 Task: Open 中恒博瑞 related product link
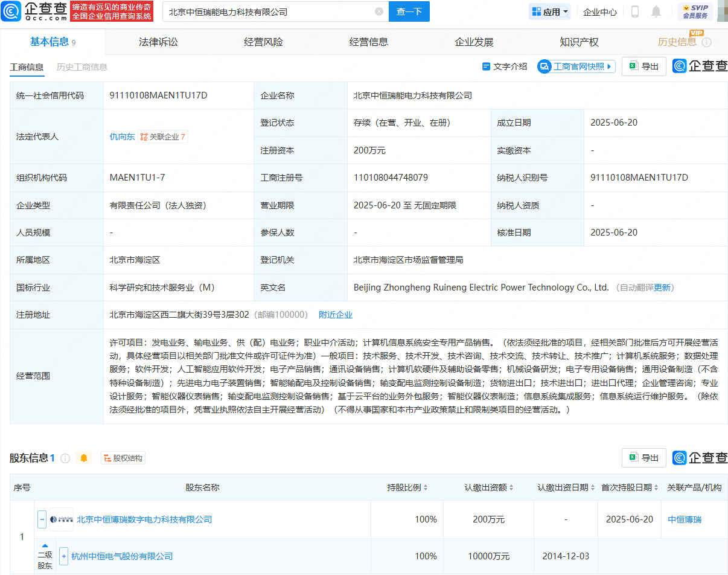pyautogui.click(x=685, y=519)
